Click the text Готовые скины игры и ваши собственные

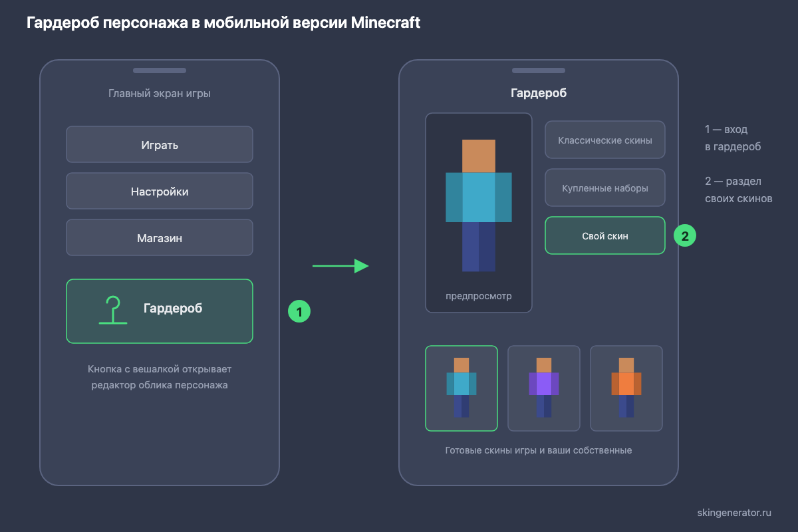click(539, 450)
